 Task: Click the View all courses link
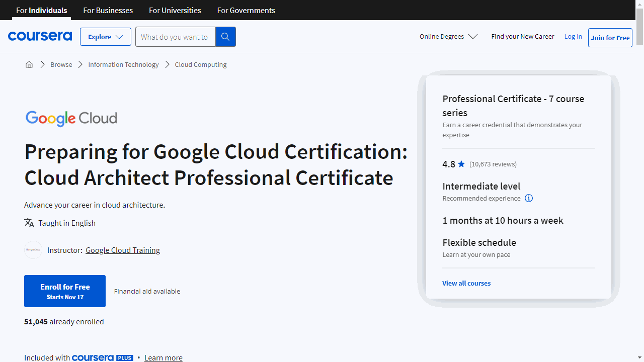point(466,283)
